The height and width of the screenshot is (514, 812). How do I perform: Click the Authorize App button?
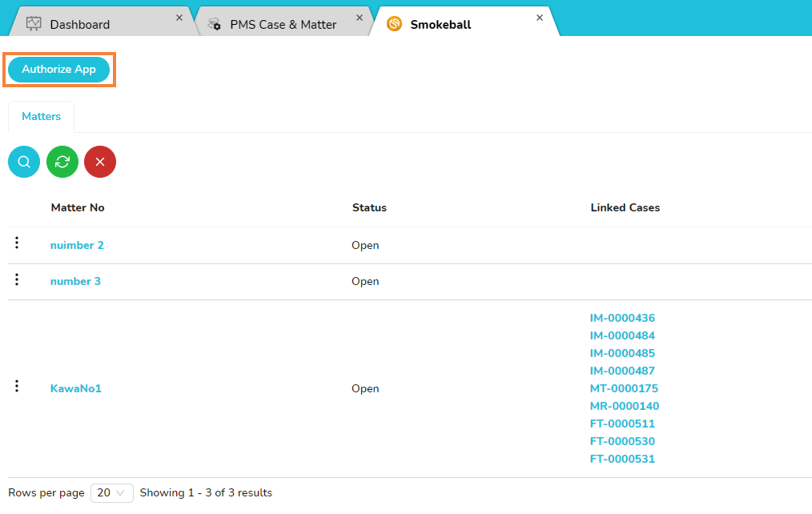click(x=59, y=70)
